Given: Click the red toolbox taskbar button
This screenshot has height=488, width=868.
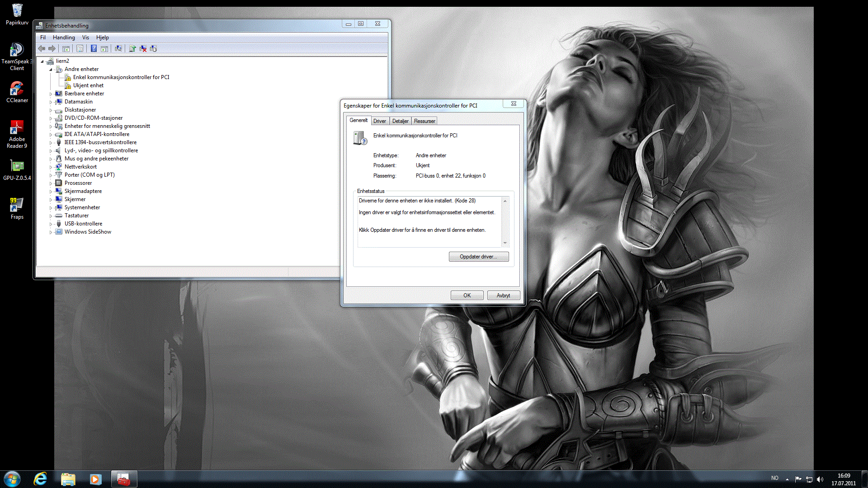Looking at the screenshot, I should 123,479.
